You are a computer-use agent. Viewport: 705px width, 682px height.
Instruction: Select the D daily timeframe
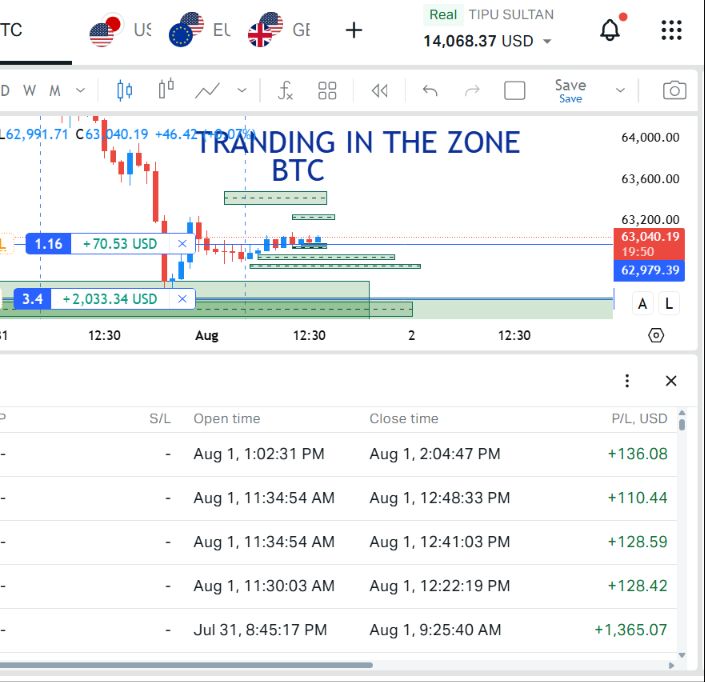5,90
